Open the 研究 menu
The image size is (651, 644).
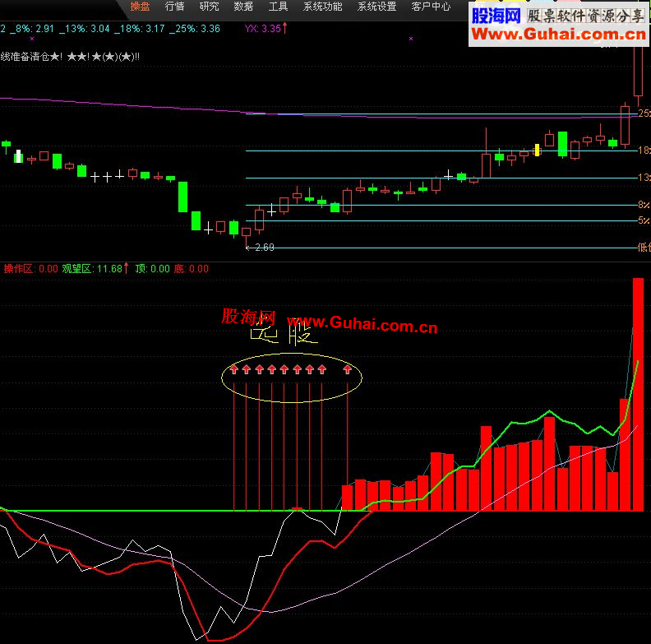[209, 7]
